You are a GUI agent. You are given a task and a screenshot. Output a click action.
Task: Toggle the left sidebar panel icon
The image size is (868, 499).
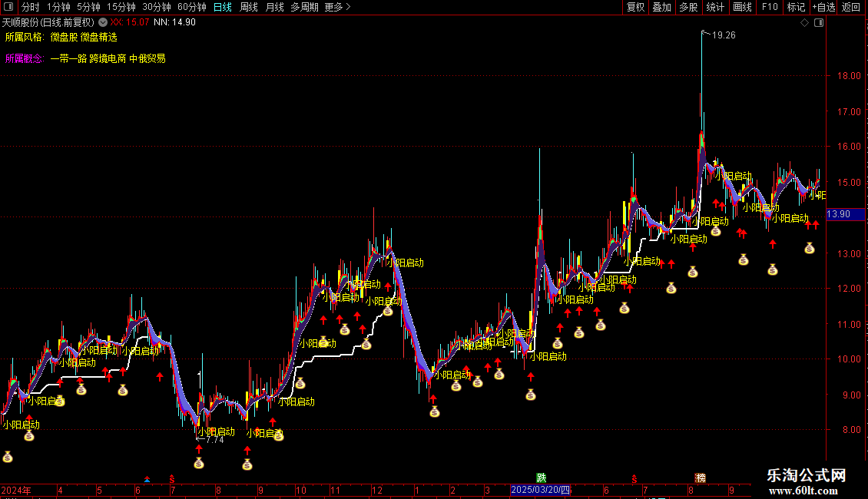coord(8,7)
